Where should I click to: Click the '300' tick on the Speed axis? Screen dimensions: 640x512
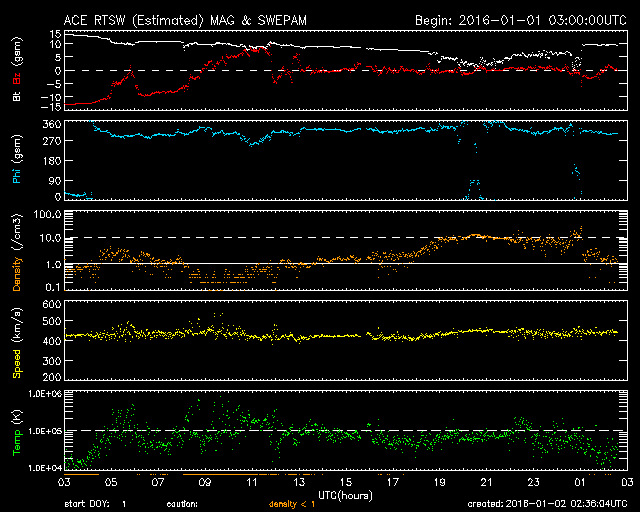click(52, 361)
